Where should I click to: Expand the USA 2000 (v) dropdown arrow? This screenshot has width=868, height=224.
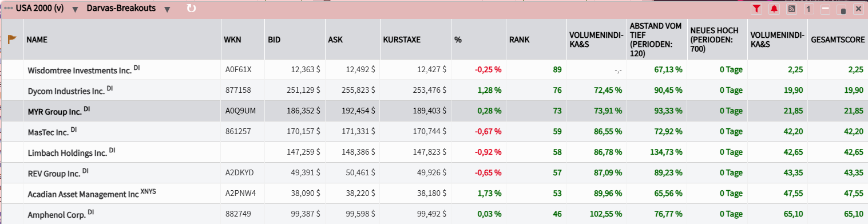75,9
